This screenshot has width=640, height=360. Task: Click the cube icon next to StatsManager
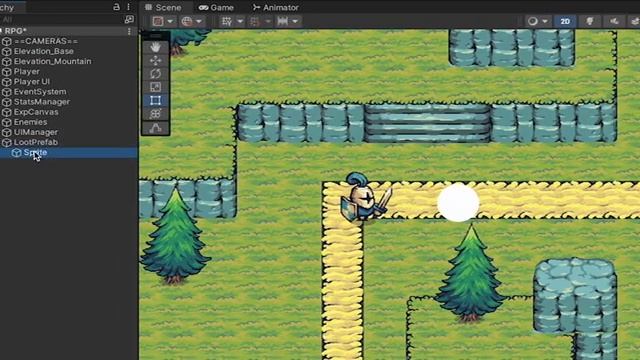coord(7,102)
